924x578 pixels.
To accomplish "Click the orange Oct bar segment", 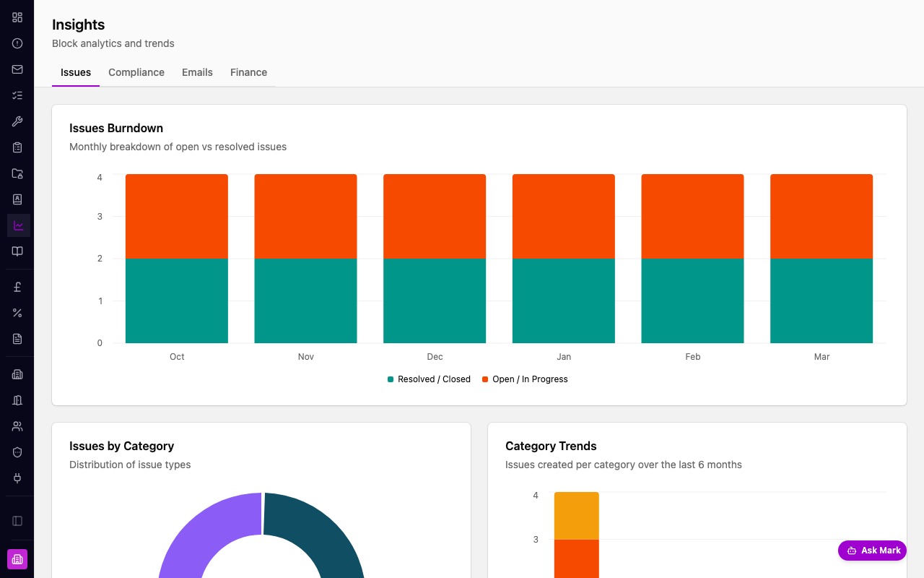I will pos(177,216).
